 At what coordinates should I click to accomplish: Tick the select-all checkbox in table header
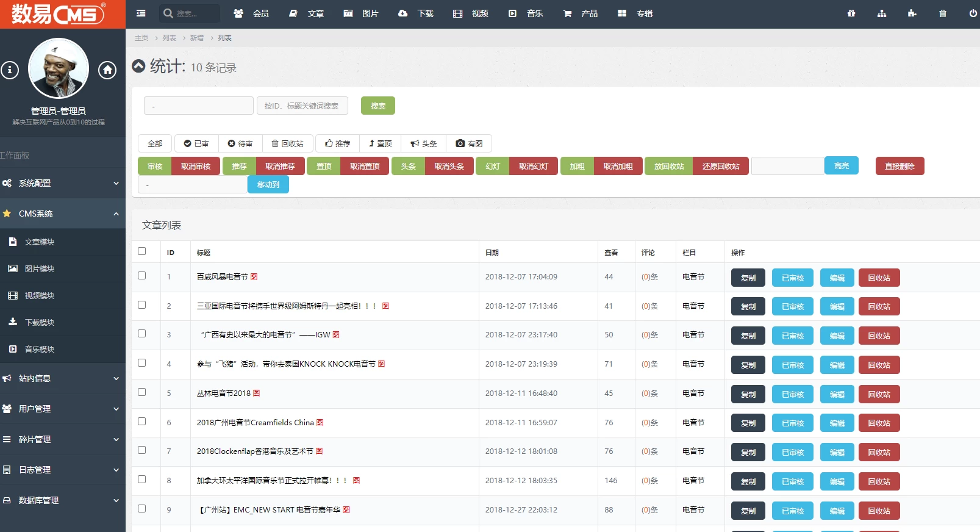click(142, 251)
